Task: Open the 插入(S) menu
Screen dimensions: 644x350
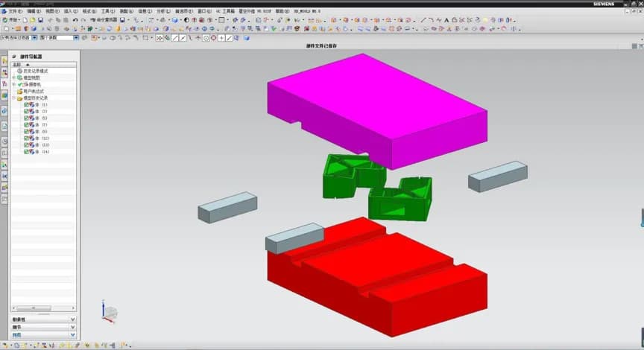Action: coord(71,11)
